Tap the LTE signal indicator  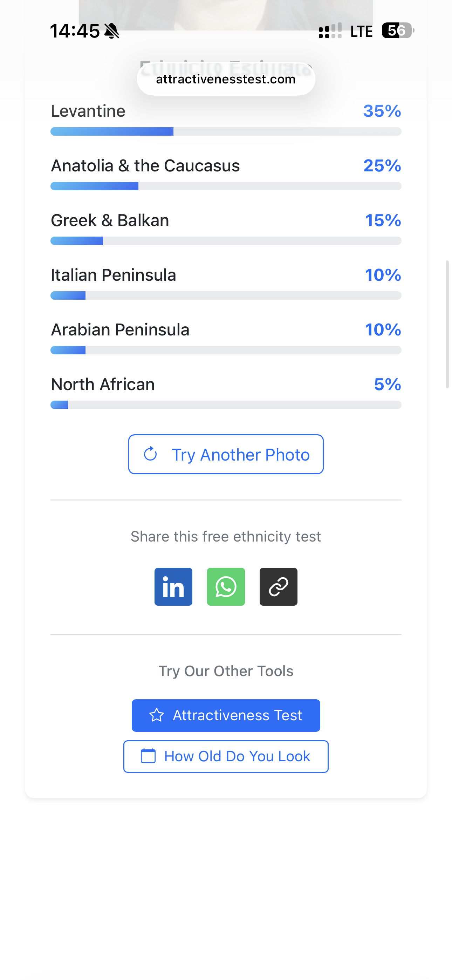361,31
